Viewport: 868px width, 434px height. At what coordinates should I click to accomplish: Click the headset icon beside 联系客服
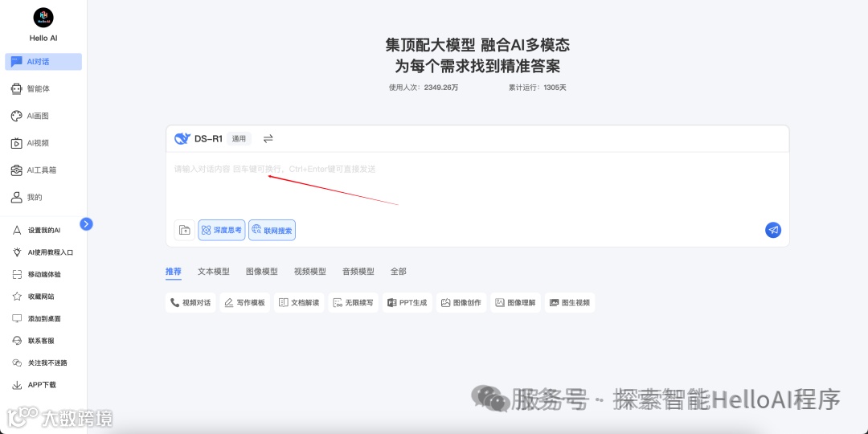tap(17, 341)
